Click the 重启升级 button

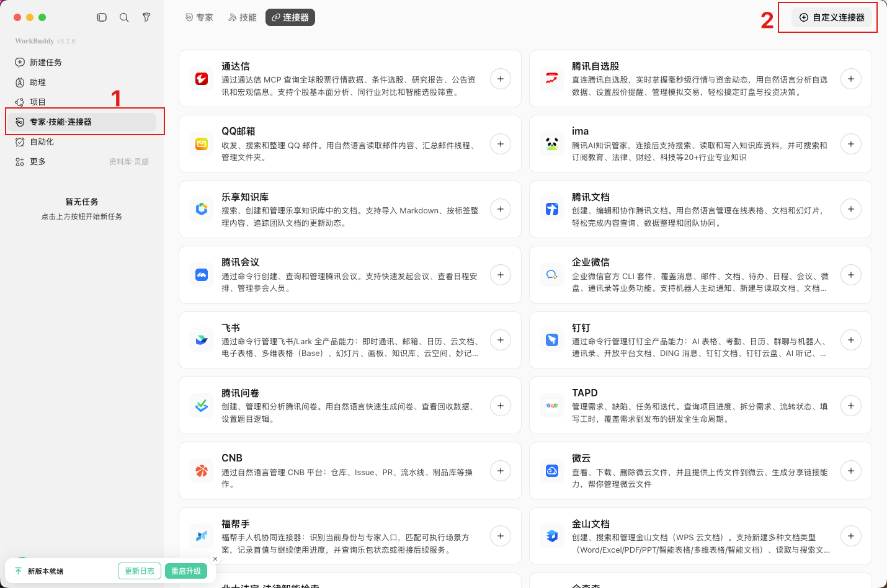point(186,571)
